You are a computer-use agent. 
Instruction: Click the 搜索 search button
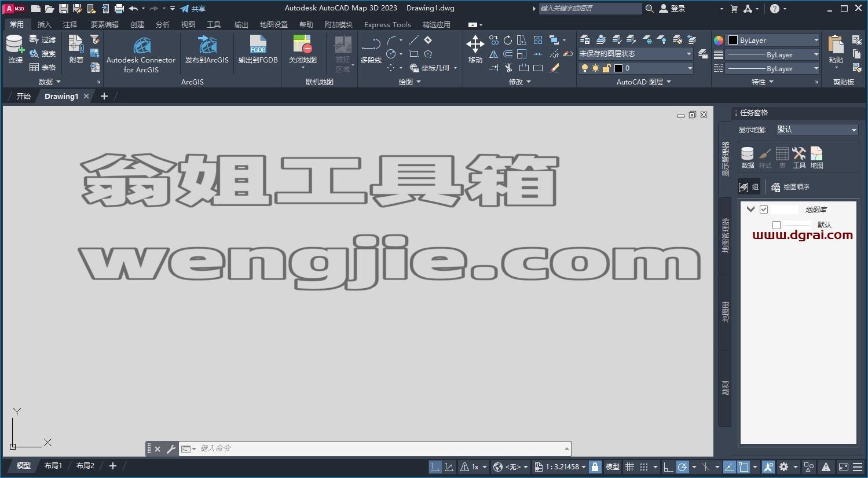(43, 53)
